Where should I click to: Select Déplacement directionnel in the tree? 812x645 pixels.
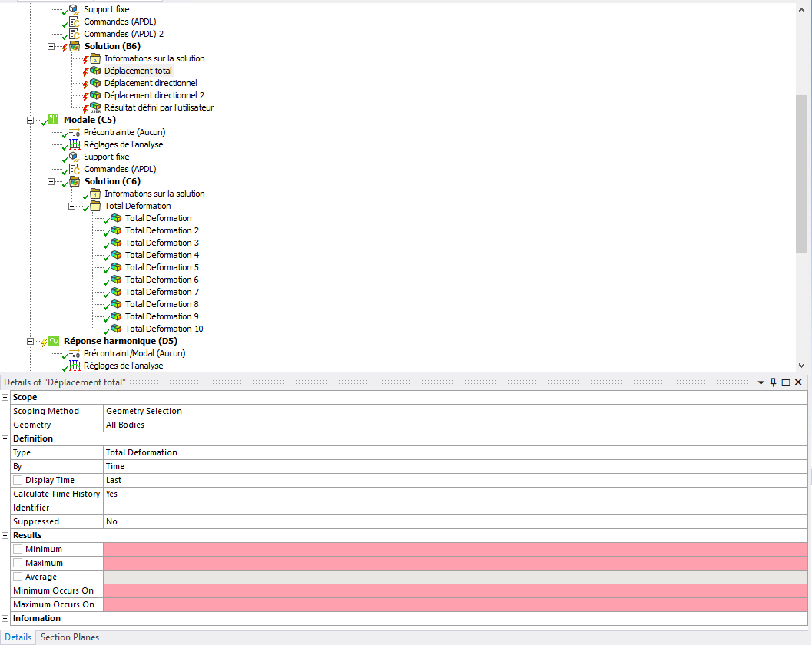(x=151, y=83)
